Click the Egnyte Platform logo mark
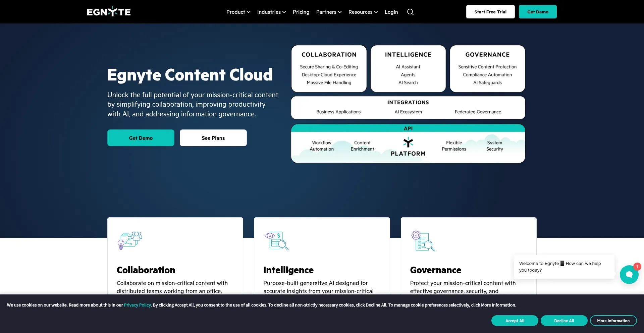This screenshot has height=333, width=644. (x=408, y=142)
